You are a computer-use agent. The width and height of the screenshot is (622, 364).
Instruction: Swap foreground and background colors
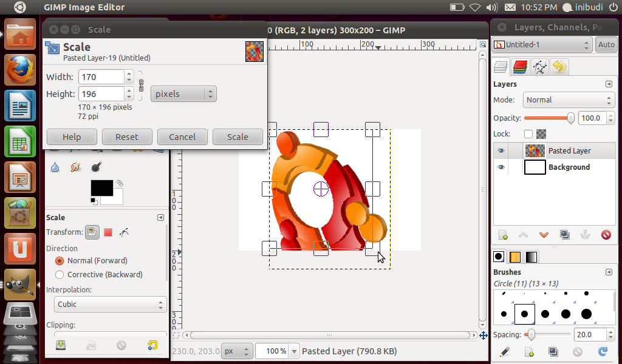pyautogui.click(x=120, y=183)
